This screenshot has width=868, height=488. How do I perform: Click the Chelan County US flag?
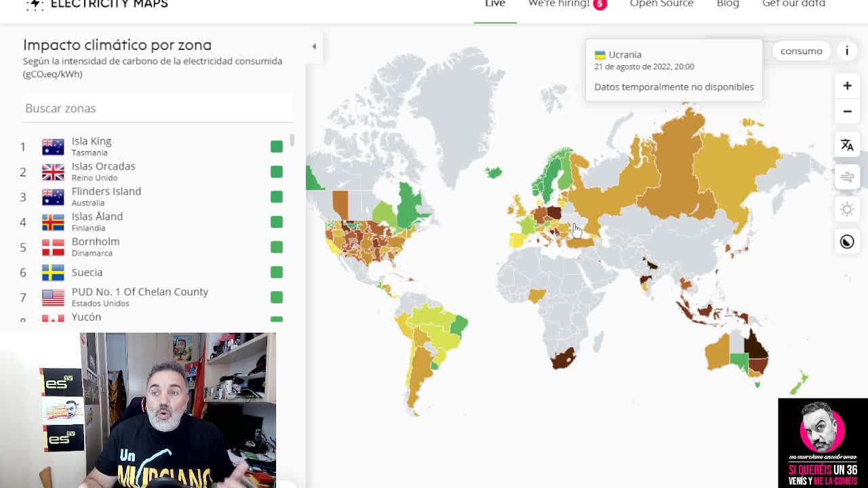53,297
